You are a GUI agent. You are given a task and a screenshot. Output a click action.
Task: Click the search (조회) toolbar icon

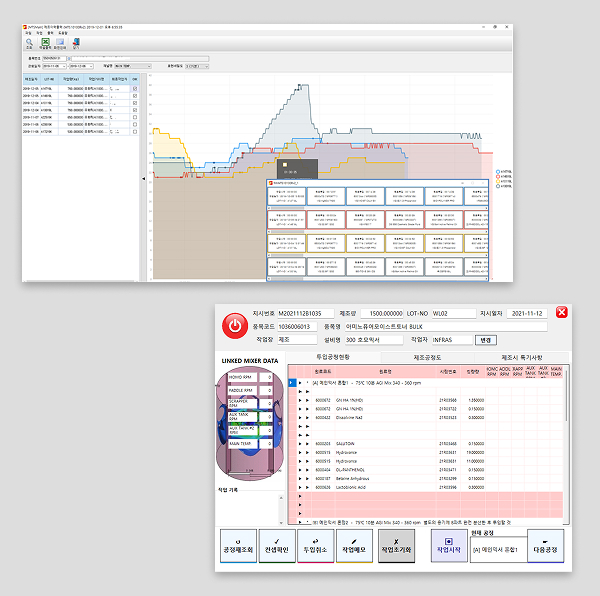point(29,42)
